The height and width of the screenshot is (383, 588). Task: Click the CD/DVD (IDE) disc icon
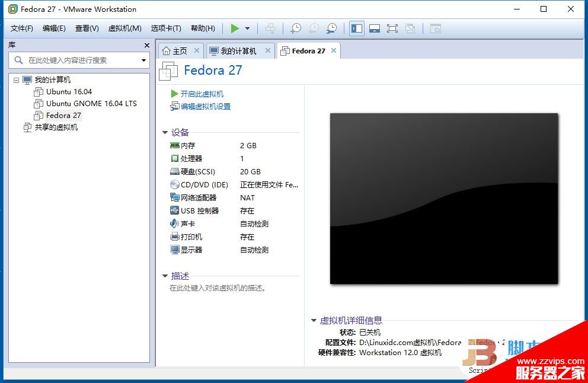[x=175, y=184]
